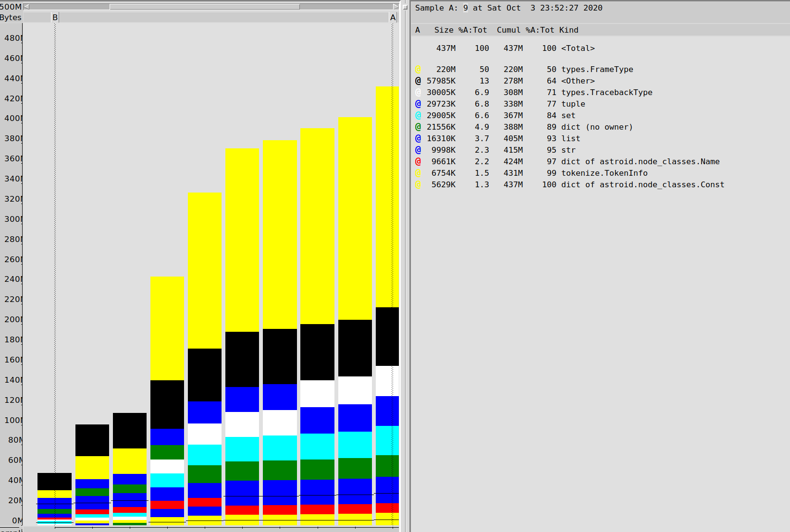Screen dimensions: 790x532
Task: Click the yellow FrameType segment in tallest bar
Action: pos(387,197)
